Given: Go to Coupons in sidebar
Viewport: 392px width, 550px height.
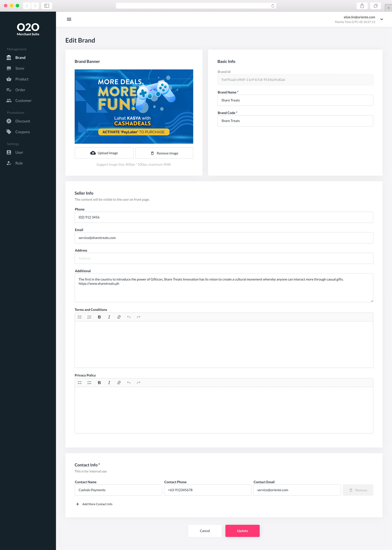Looking at the screenshot, I should 22,132.
